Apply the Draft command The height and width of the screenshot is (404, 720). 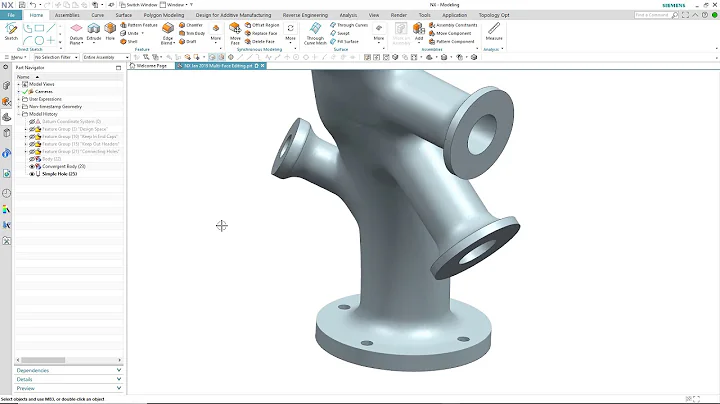point(188,42)
